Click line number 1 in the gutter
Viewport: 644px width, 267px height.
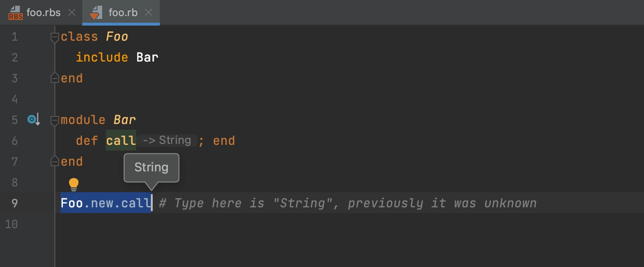coord(15,37)
